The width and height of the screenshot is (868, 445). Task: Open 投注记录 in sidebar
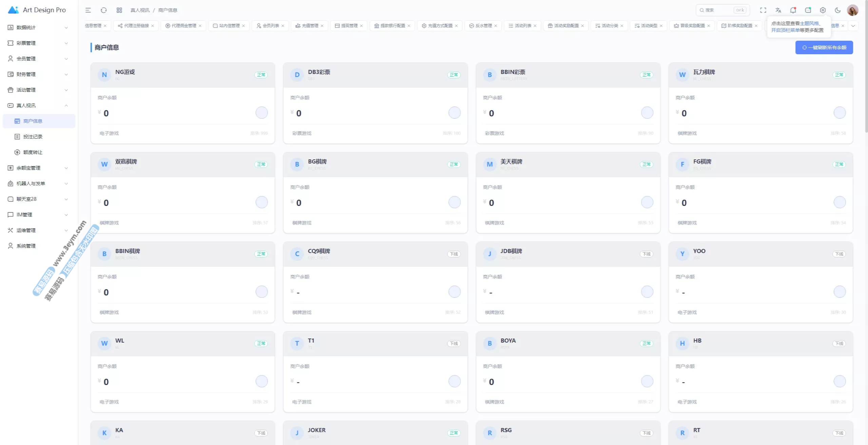(x=33, y=137)
